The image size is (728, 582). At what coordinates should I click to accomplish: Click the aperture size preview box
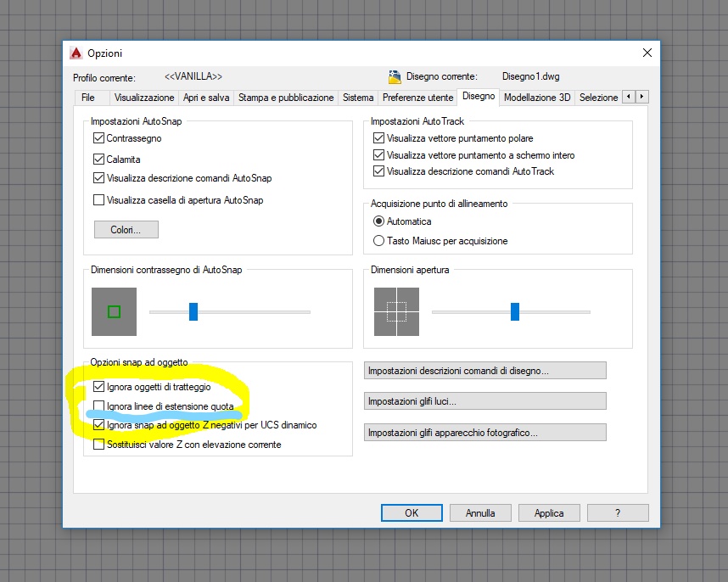396,311
